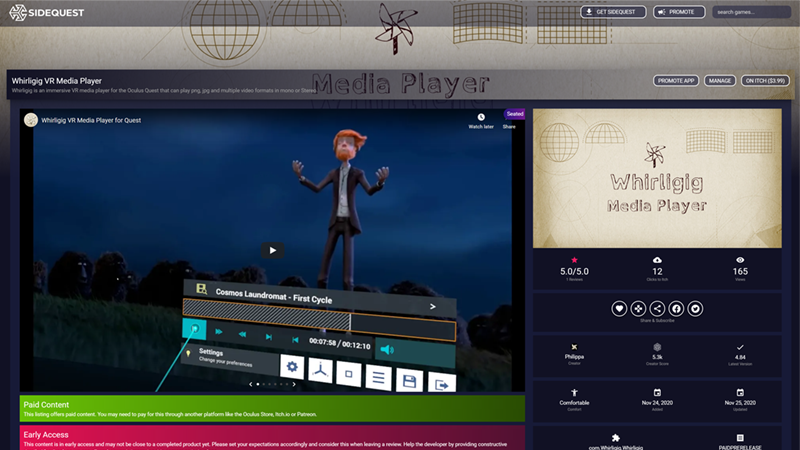
Task: Click the 00:07:58 / 00:12:10 timecode
Action: pos(339,344)
